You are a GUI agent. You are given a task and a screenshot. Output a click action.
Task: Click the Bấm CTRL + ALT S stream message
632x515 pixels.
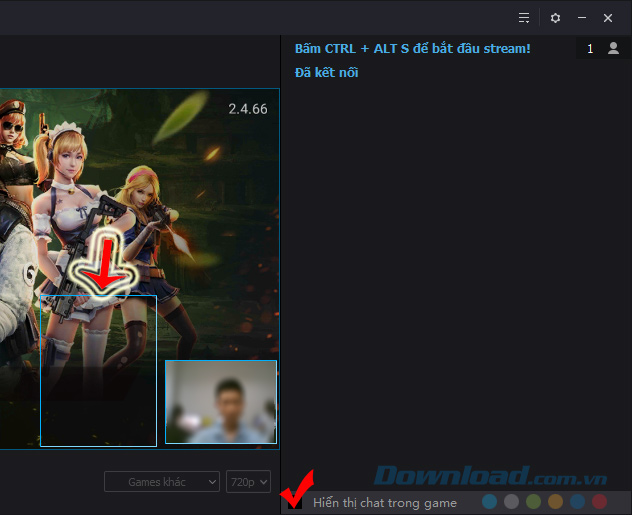(x=413, y=48)
